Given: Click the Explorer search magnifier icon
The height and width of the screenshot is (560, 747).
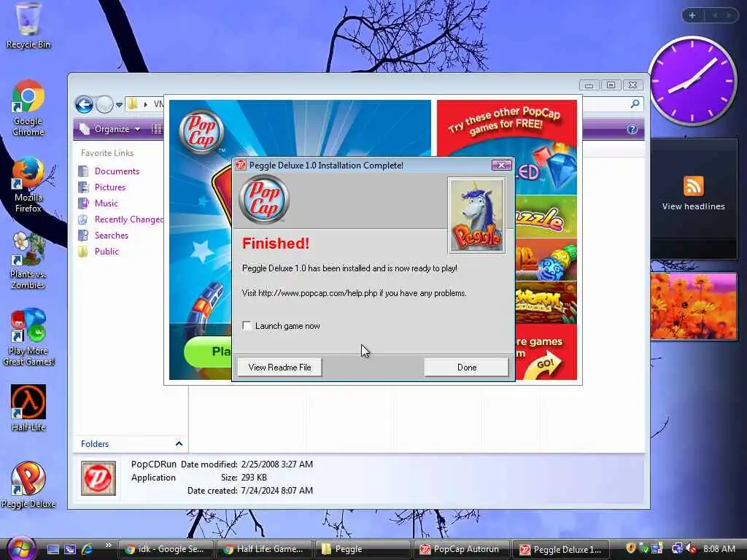Looking at the screenshot, I should click(x=635, y=104).
